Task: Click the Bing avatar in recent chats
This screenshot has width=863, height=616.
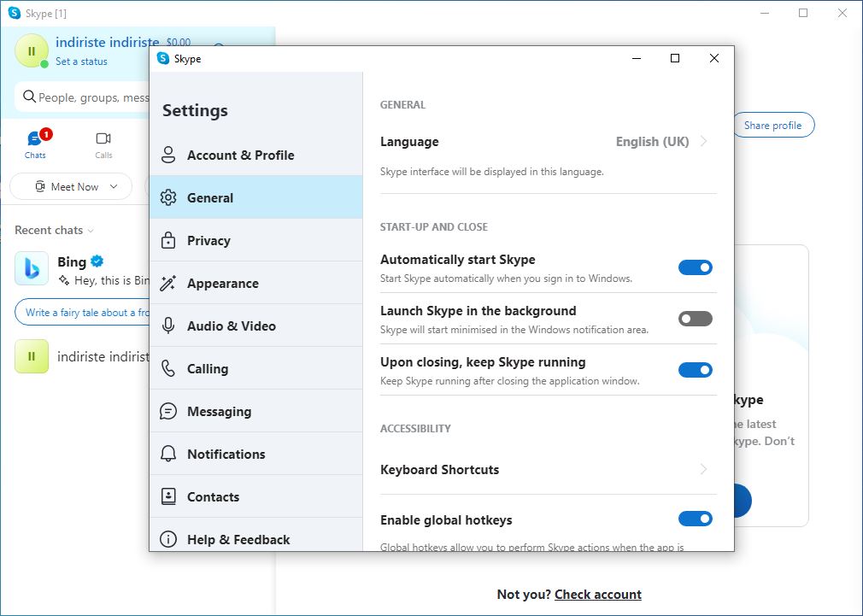Action: (32, 268)
